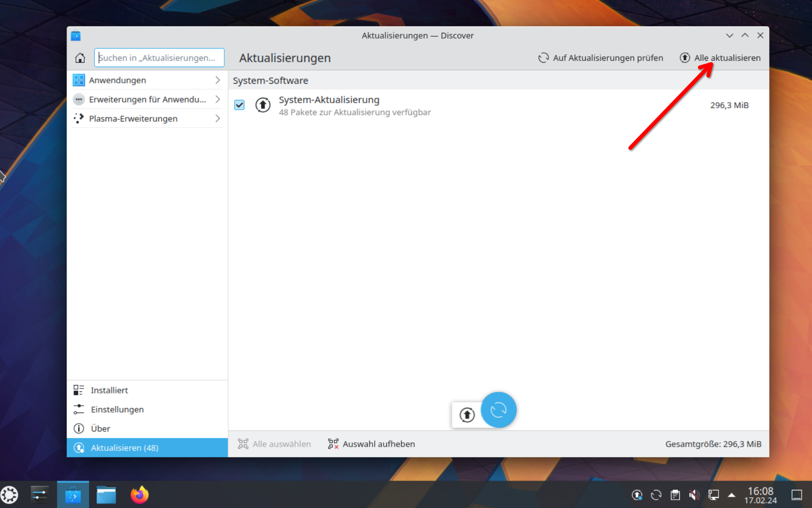812x508 pixels.
Task: Open the Installiert page
Action: (109, 390)
